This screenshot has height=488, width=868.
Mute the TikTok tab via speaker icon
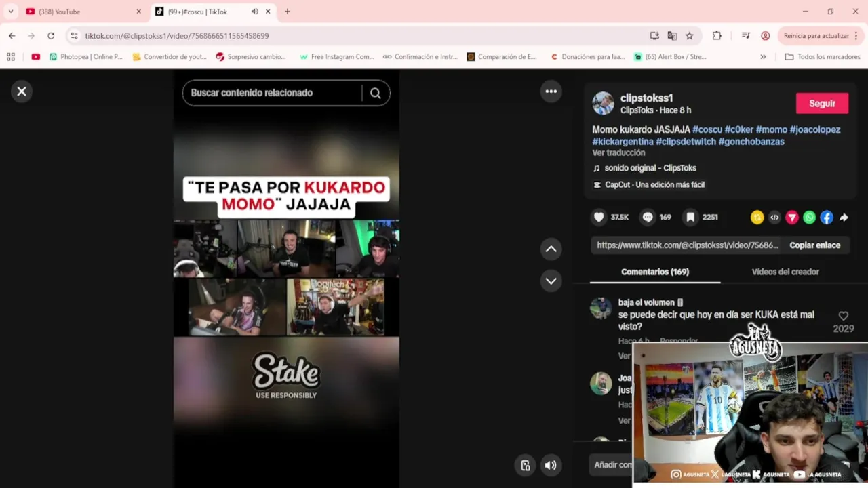pyautogui.click(x=255, y=12)
